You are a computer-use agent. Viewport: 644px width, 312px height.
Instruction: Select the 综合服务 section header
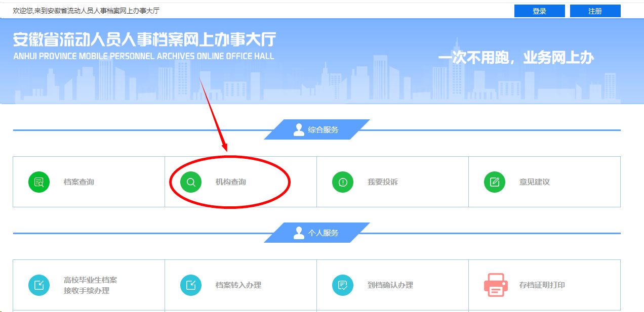pos(317,129)
